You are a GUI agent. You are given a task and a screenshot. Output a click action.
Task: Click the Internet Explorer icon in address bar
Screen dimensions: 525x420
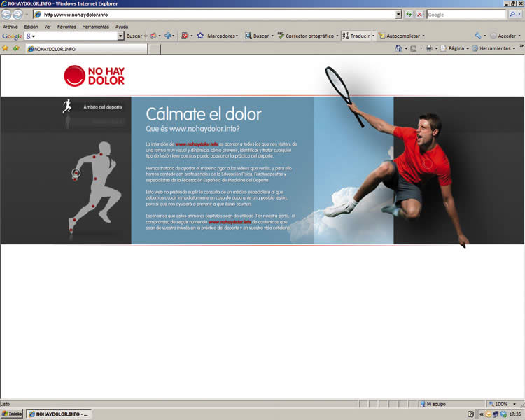(38, 15)
